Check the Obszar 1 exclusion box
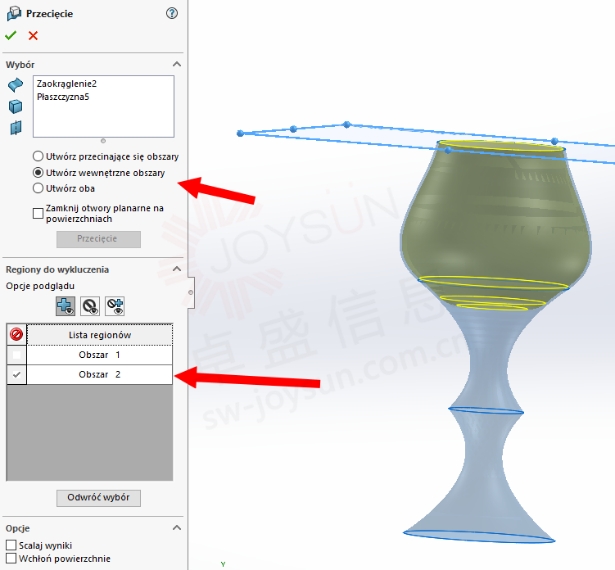The height and width of the screenshot is (570, 615). pyautogui.click(x=16, y=355)
